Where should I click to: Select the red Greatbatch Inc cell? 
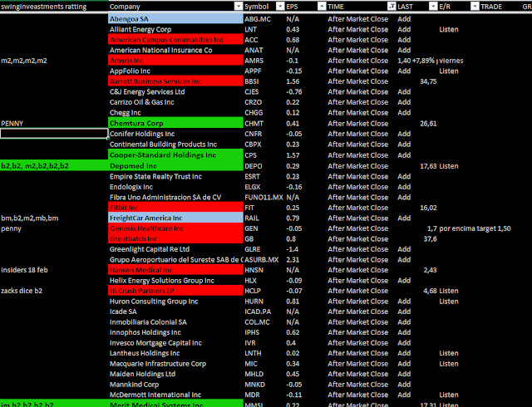(x=175, y=238)
